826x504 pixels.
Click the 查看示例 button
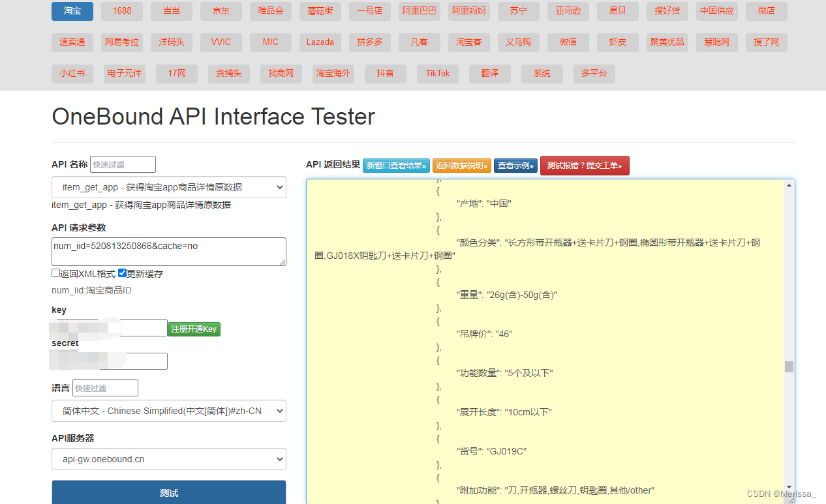(515, 166)
